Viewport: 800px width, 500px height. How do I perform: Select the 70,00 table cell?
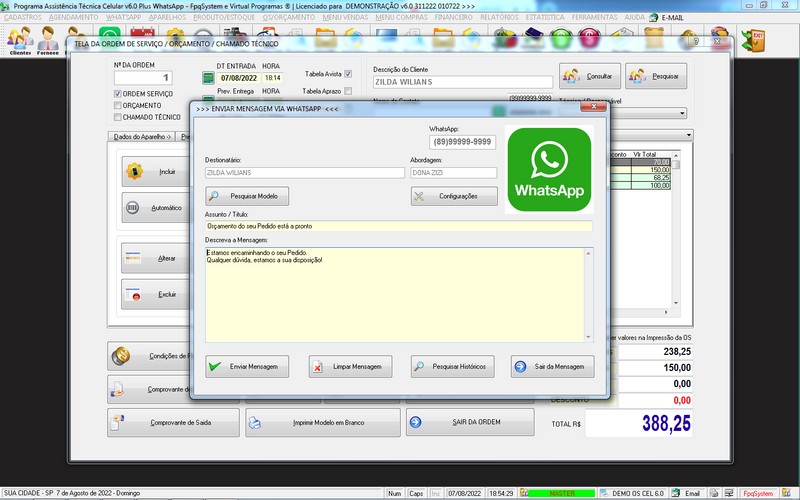(651, 162)
